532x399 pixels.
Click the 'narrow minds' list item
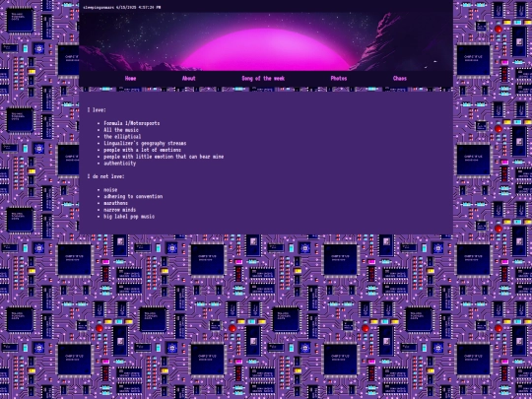click(x=119, y=210)
